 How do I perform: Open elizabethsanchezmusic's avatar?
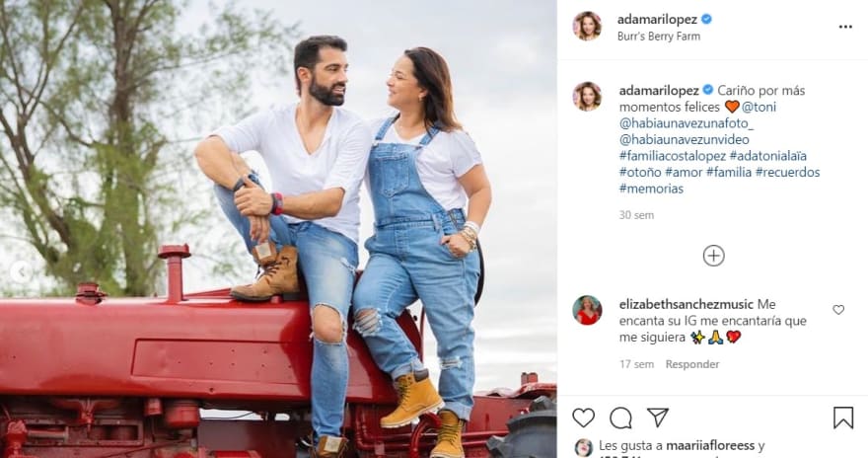click(587, 310)
